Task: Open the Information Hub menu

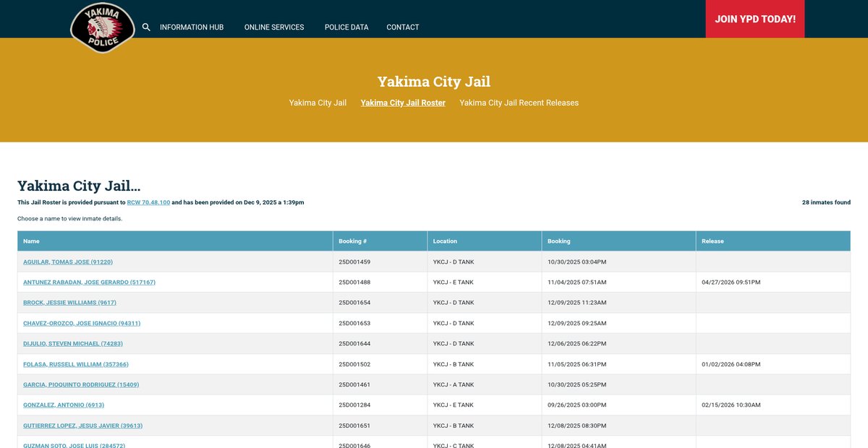Action: [192, 27]
